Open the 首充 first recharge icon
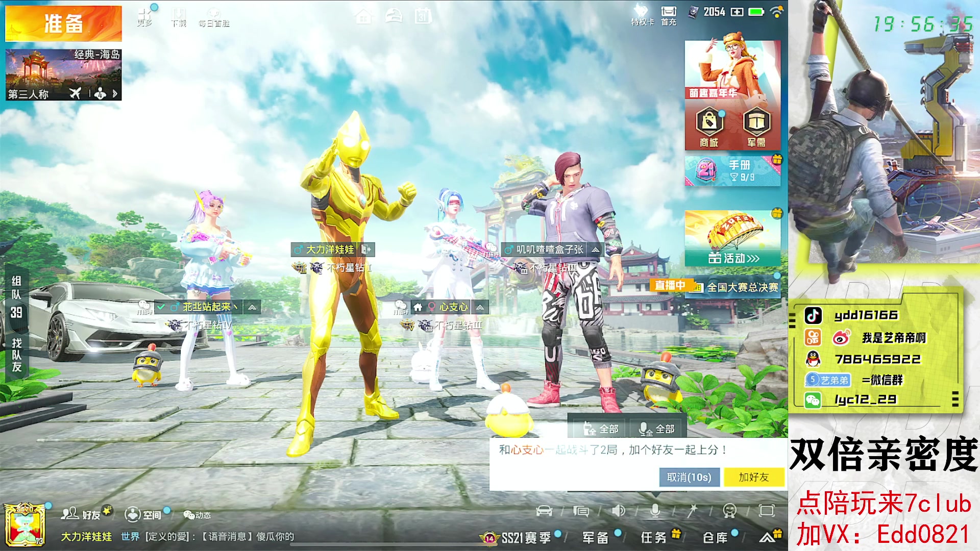This screenshot has height=551, width=980. (668, 15)
